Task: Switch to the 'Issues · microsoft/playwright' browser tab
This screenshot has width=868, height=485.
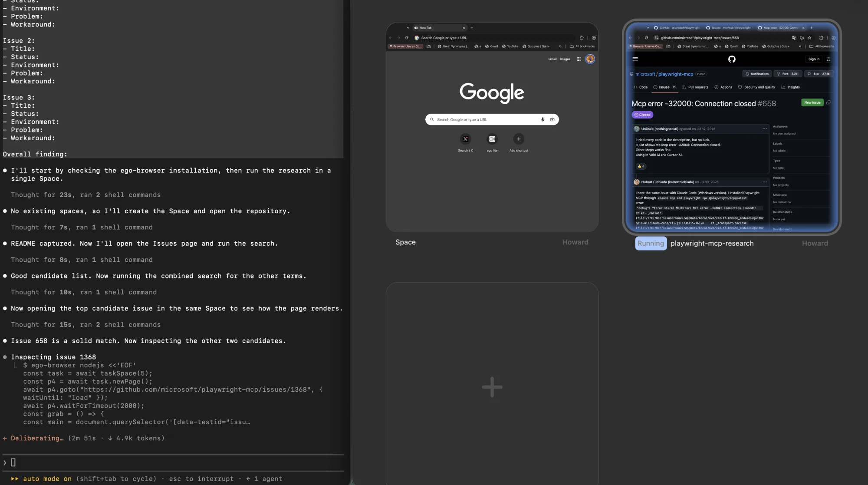Action: pos(729,28)
